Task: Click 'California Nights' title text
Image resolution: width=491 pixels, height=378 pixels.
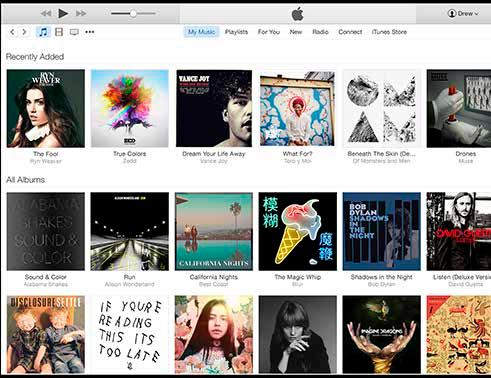Action: point(214,277)
